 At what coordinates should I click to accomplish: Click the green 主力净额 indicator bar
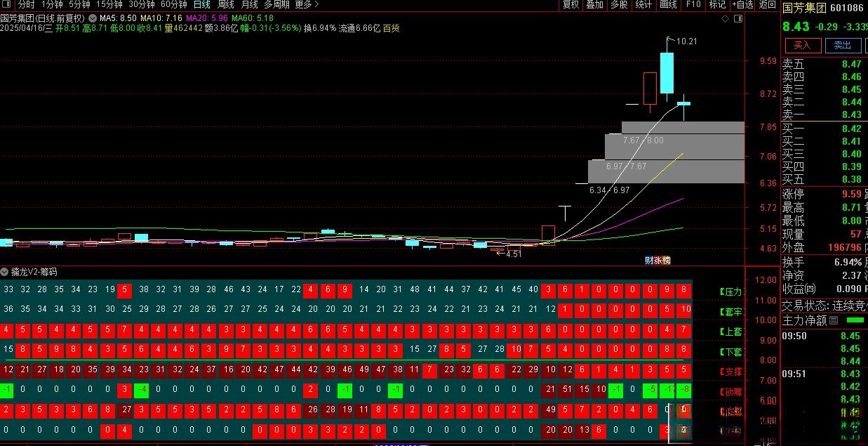tap(855, 320)
